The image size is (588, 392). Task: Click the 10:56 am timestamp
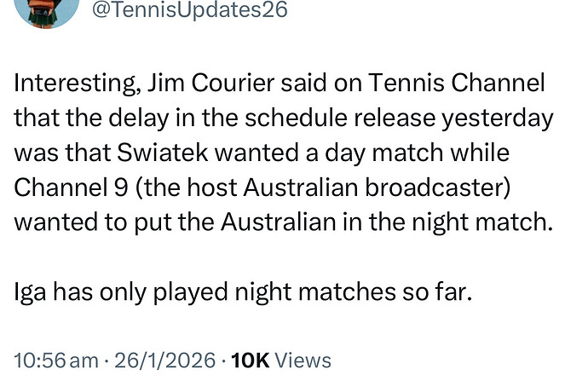pos(56,360)
